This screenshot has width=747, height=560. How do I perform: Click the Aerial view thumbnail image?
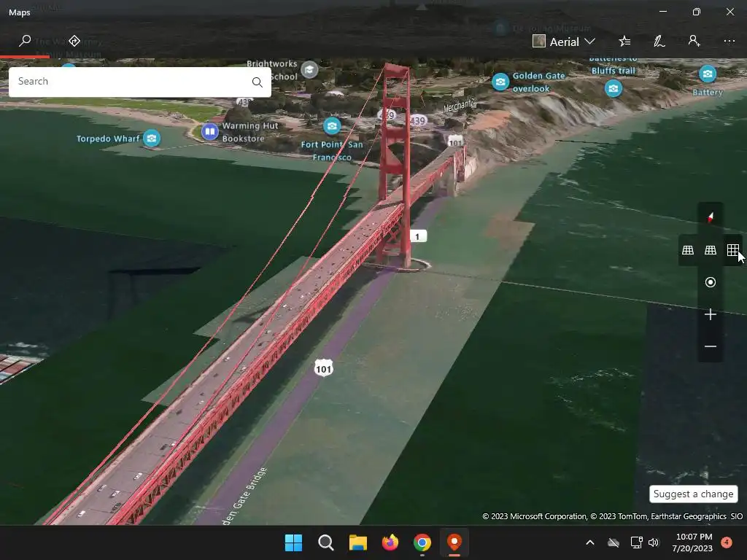tap(539, 42)
